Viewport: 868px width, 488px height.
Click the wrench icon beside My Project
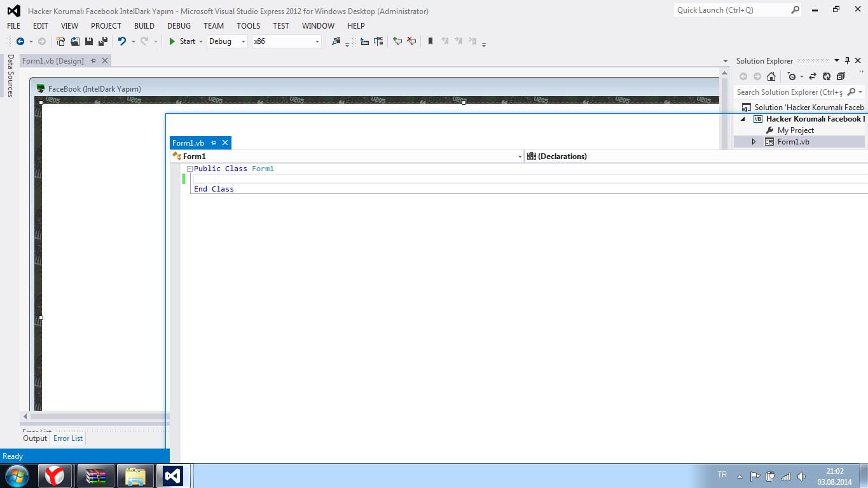tap(769, 130)
